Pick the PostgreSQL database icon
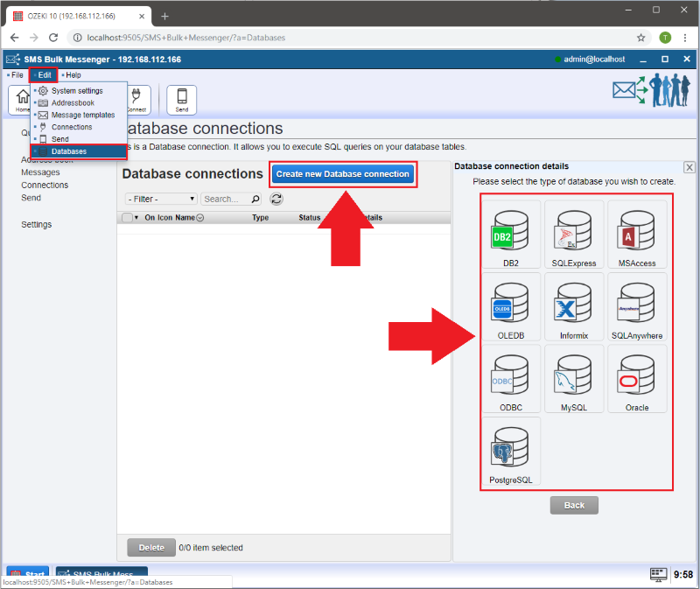Screen dimensions: 700x589 coord(511,451)
